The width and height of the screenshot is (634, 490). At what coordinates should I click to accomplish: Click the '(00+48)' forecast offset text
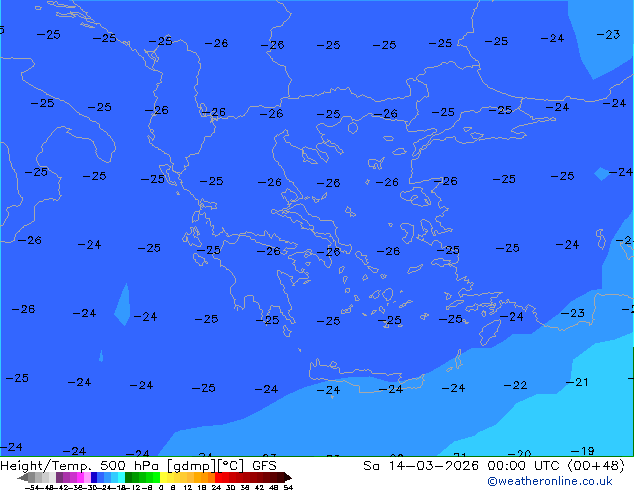(596, 466)
